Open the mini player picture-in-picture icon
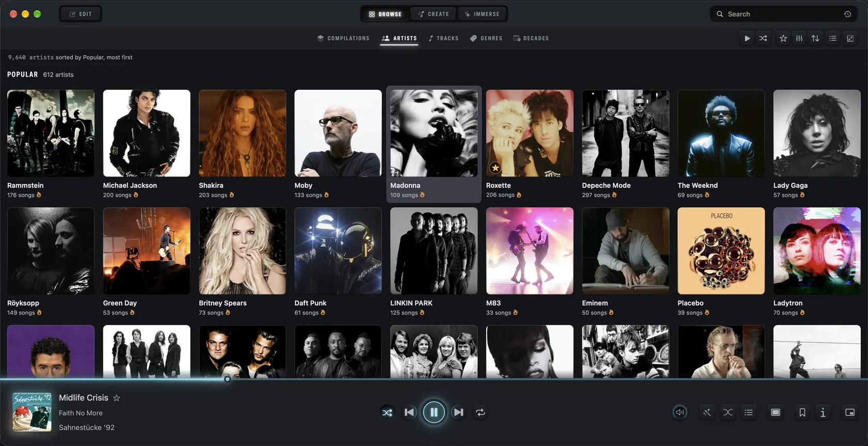This screenshot has width=868, height=446. pyautogui.click(x=850, y=412)
